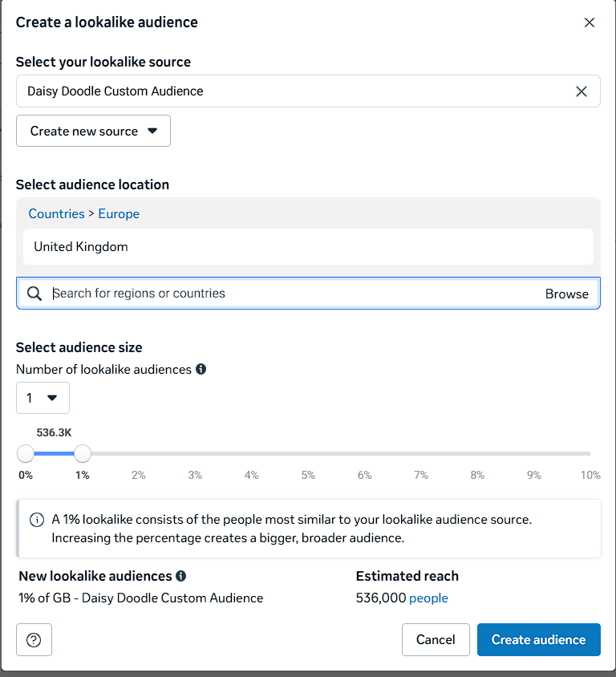The height and width of the screenshot is (677, 616).
Task: Click the info icon beside Number of lookalike audiences
Action: (201, 370)
